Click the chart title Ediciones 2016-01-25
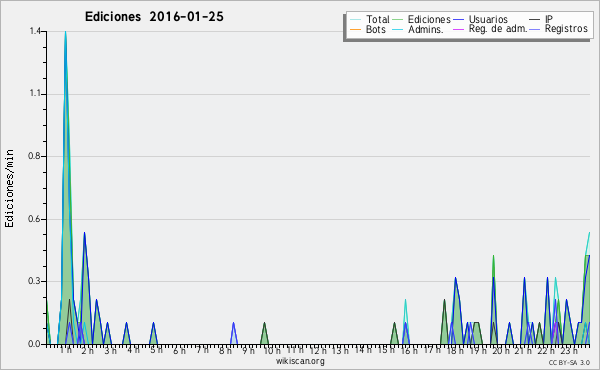 [x=154, y=17]
